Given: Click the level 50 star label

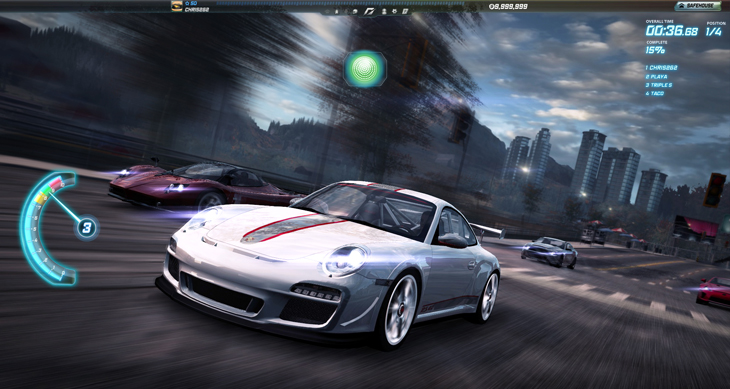Looking at the screenshot, I should pos(191,3).
